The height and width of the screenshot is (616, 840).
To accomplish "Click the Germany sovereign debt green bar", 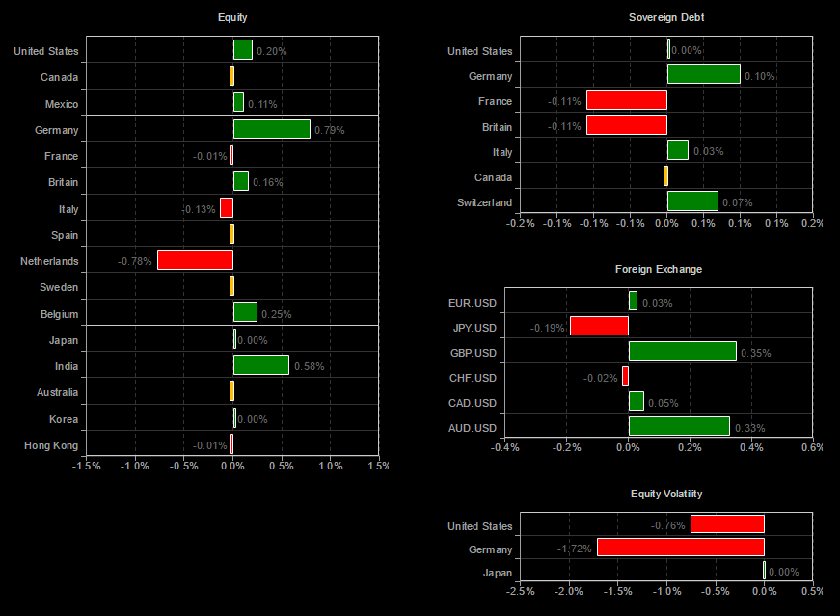I will [704, 74].
